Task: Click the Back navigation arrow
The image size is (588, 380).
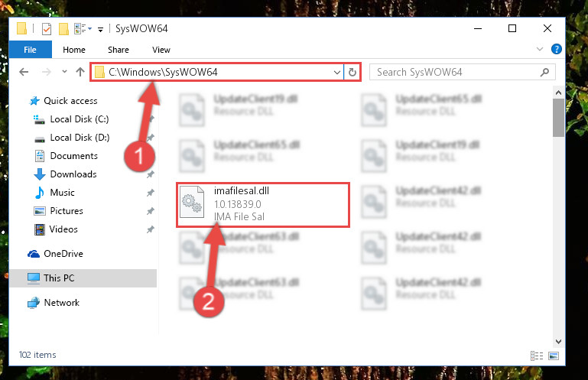Action: tap(24, 72)
